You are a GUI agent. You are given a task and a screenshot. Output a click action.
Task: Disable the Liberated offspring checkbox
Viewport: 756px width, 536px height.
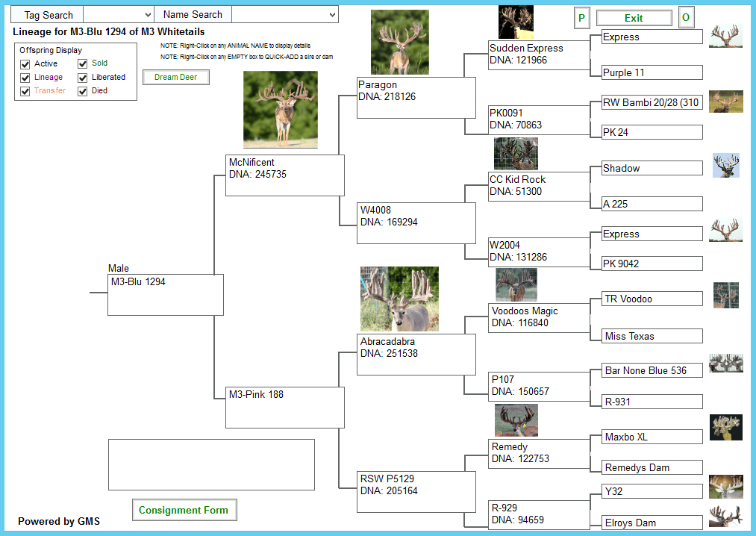tap(83, 78)
